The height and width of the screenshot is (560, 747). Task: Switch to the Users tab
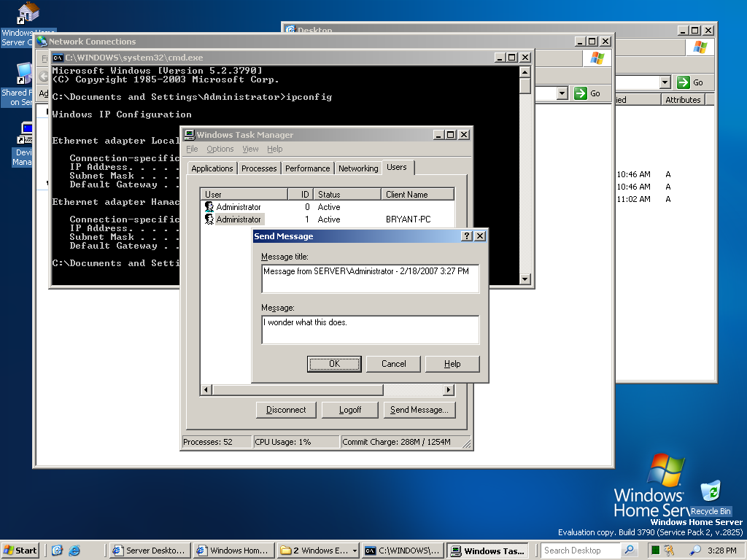(397, 168)
